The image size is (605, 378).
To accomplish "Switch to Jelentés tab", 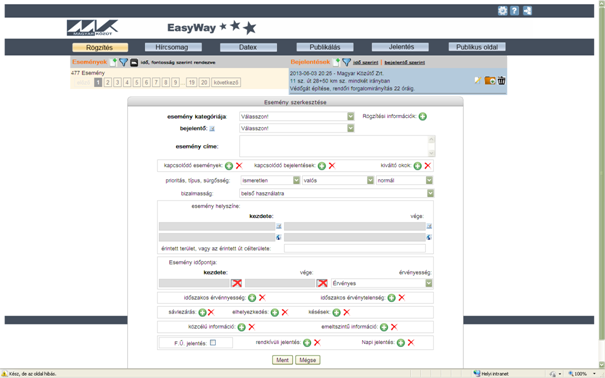I will click(400, 47).
